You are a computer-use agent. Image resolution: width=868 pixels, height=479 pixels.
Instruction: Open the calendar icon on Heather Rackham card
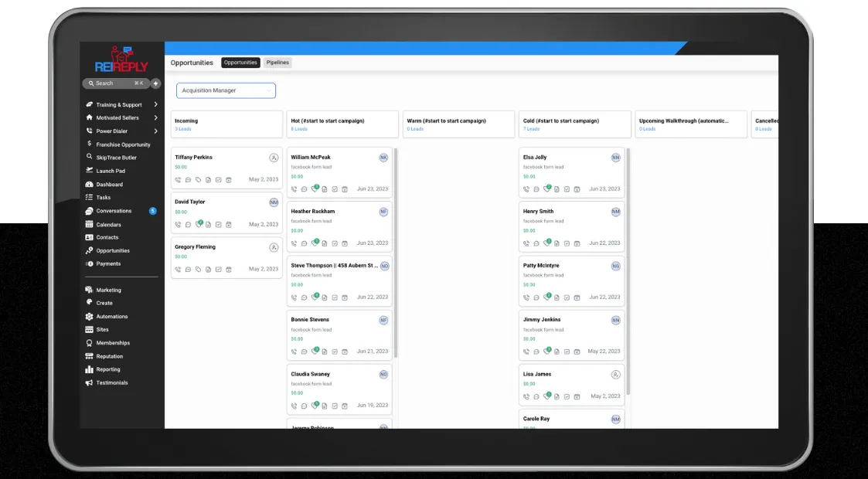tap(344, 243)
